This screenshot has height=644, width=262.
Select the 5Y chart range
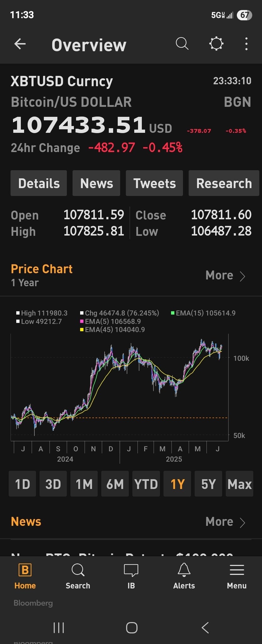208,484
